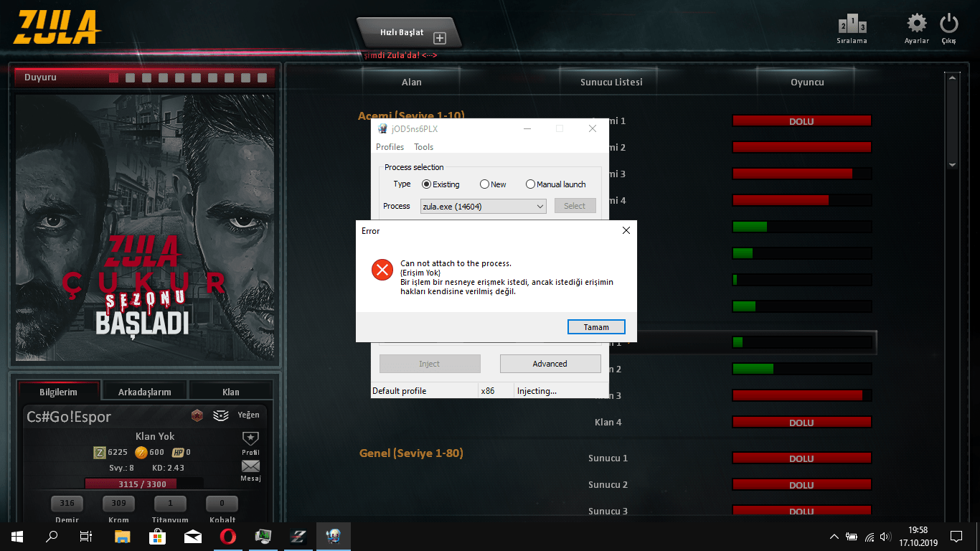Viewport: 980px width, 551px height.
Task: Show hidden tray icons chevron
Action: 834,537
